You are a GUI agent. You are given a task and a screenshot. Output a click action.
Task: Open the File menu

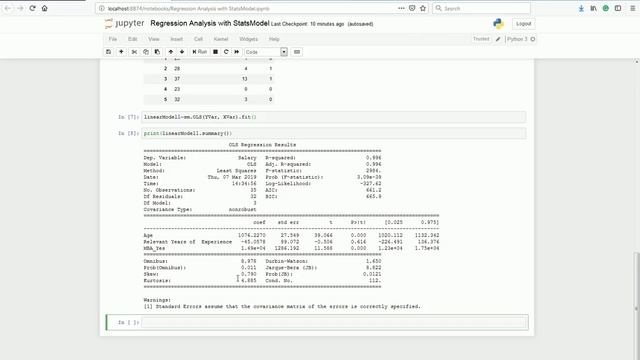coord(113,39)
